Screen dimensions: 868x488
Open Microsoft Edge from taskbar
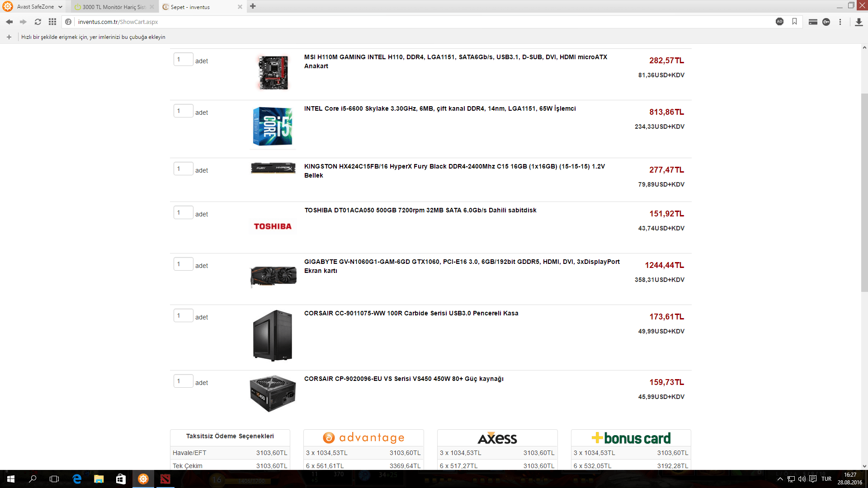[x=77, y=479]
